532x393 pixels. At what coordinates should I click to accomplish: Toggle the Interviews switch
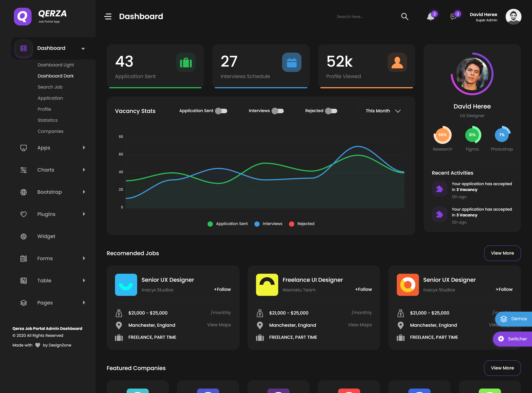tap(278, 111)
